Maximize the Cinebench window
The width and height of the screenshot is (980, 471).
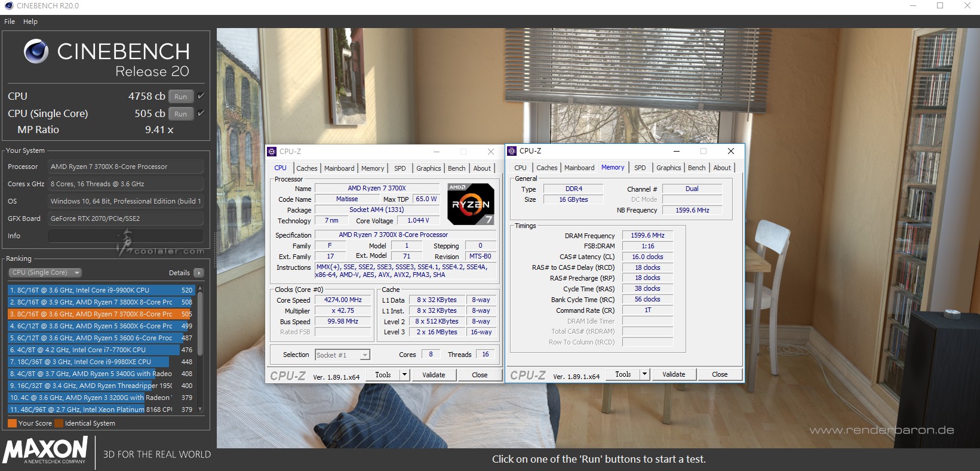[940, 6]
